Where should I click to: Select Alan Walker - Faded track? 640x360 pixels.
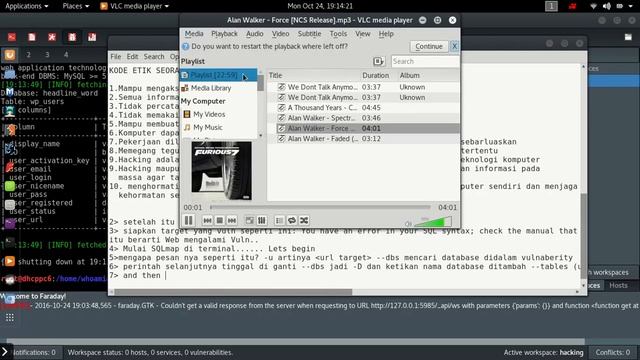363,139
